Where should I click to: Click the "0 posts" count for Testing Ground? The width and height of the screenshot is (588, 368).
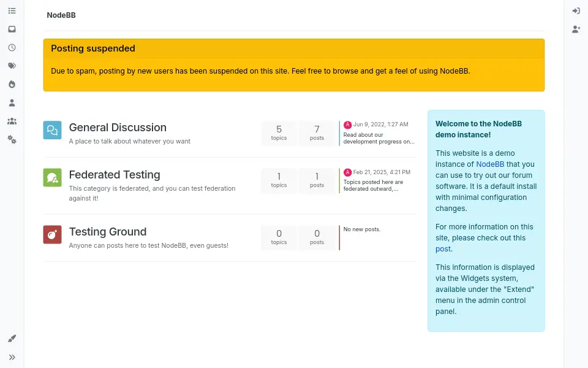pos(317,237)
